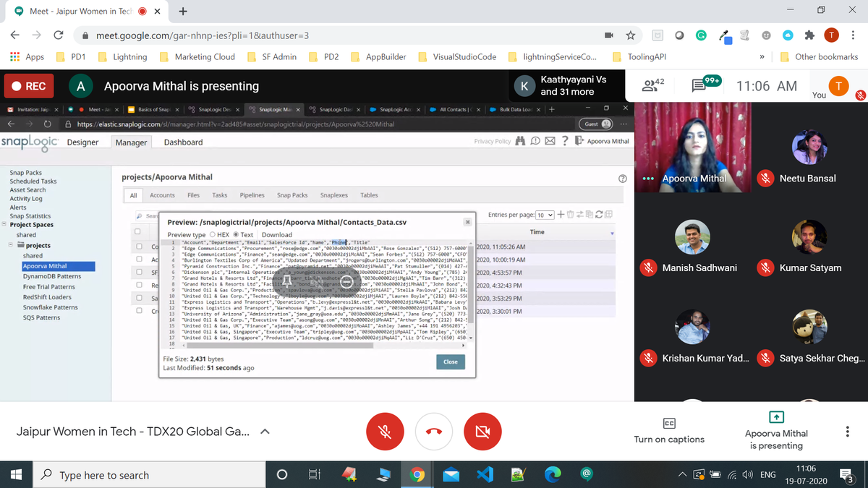Open Activity Log in sidebar
The width and height of the screenshot is (868, 488).
pyautogui.click(x=26, y=199)
